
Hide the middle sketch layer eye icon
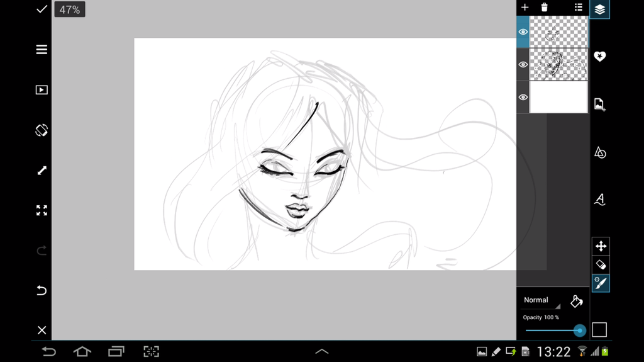click(x=523, y=65)
